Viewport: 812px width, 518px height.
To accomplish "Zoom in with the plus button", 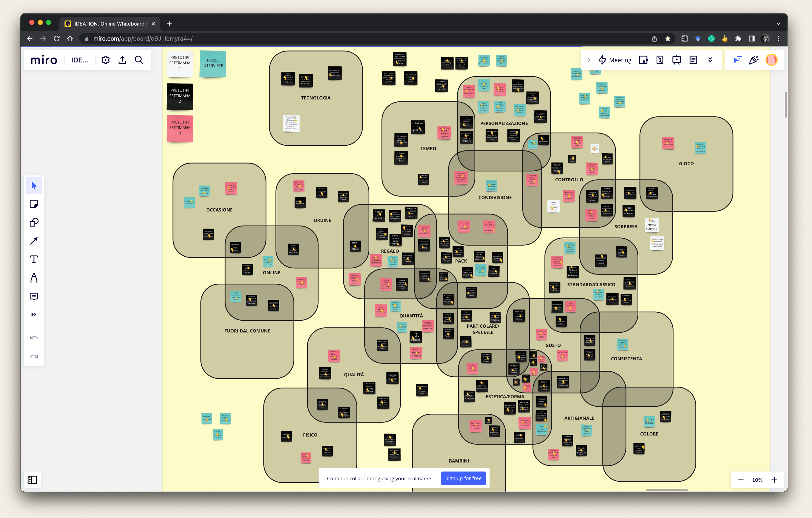I will [x=774, y=480].
